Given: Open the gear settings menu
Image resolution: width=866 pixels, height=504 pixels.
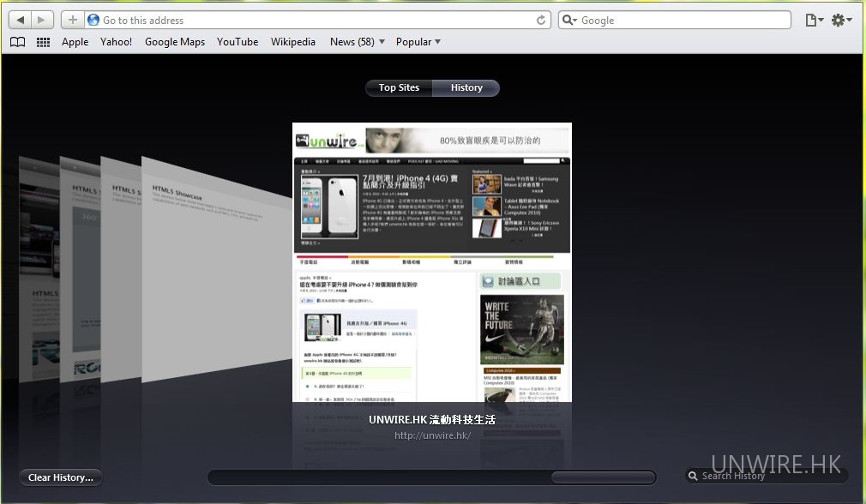Looking at the screenshot, I should pos(842,21).
